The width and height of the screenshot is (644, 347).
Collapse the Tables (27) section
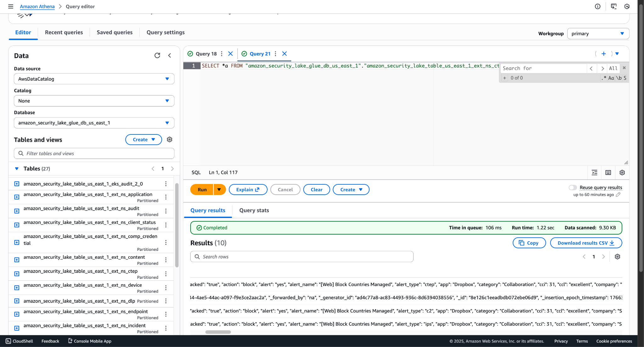coord(17,169)
